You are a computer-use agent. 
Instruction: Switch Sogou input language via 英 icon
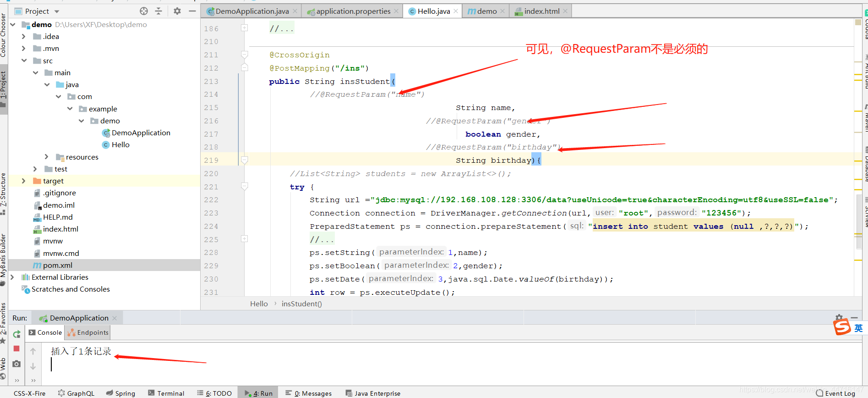(858, 328)
